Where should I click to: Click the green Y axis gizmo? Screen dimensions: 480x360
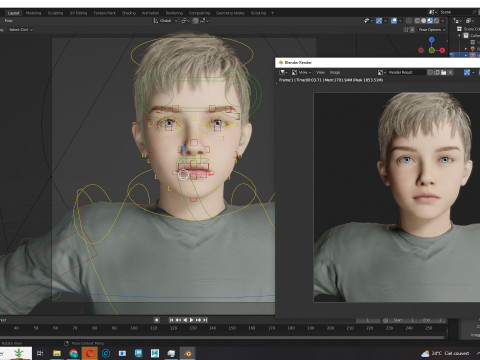[x=432, y=50]
